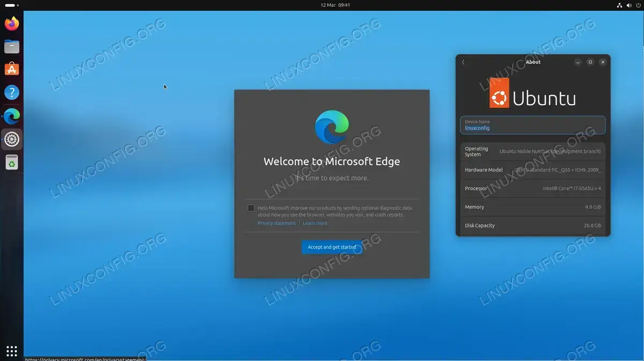Viewport: 644px width, 361px height.
Task: Click the 'Help Microsoft improve' diagnostic text
Action: coord(335,211)
